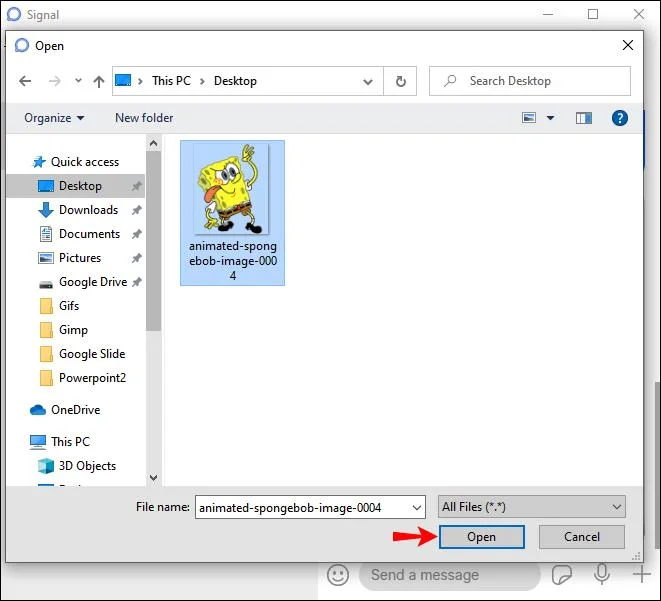Viewport: 661px width, 601px height.
Task: Open the Organize menu
Action: 54,118
